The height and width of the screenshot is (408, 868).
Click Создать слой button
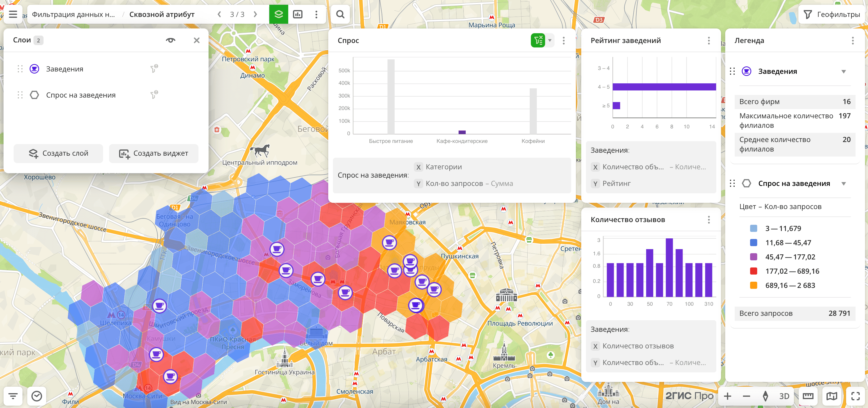(x=58, y=153)
